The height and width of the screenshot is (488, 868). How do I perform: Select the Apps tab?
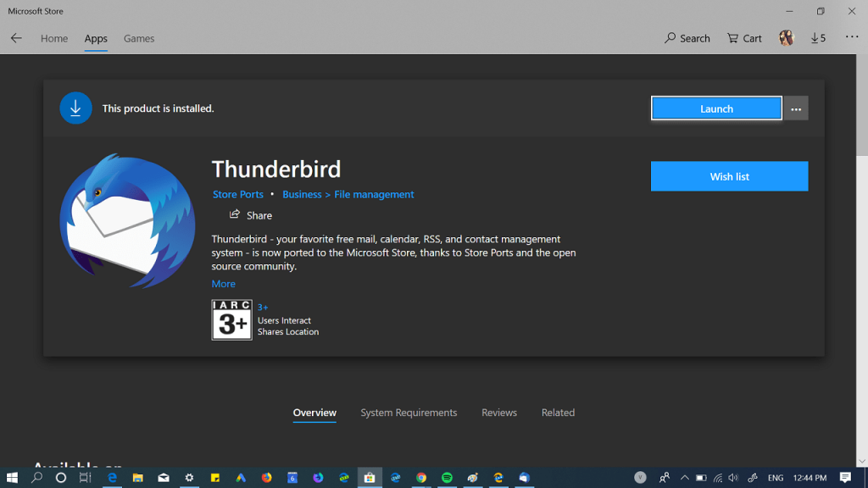pos(96,38)
